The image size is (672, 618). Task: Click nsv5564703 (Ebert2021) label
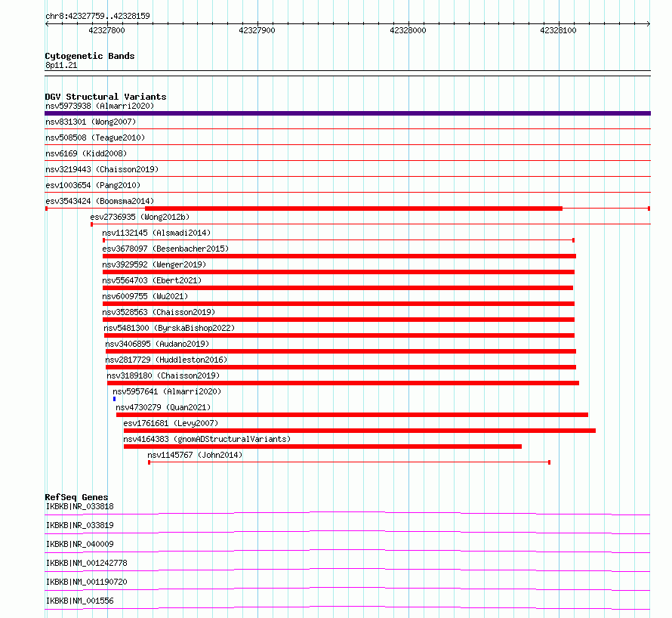(x=152, y=280)
